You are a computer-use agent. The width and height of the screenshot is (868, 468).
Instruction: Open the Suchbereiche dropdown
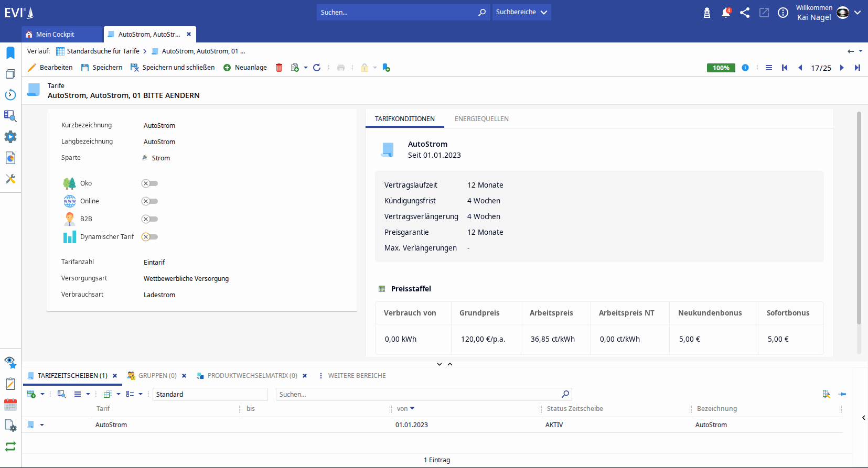pyautogui.click(x=521, y=12)
